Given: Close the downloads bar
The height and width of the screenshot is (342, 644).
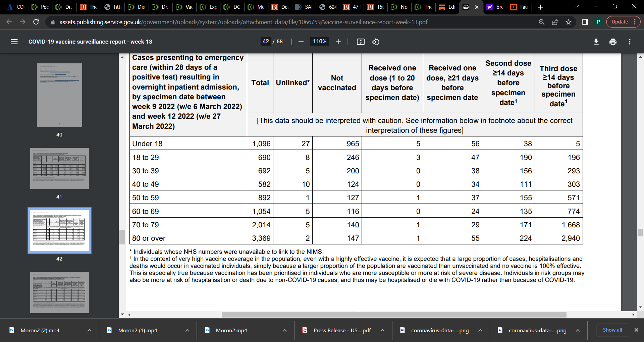Looking at the screenshot, I should click(636, 330).
